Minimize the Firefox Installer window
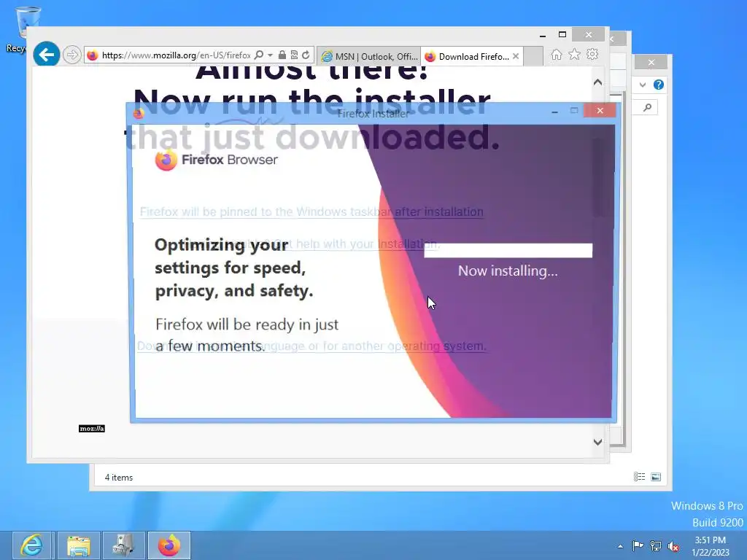 coord(554,112)
